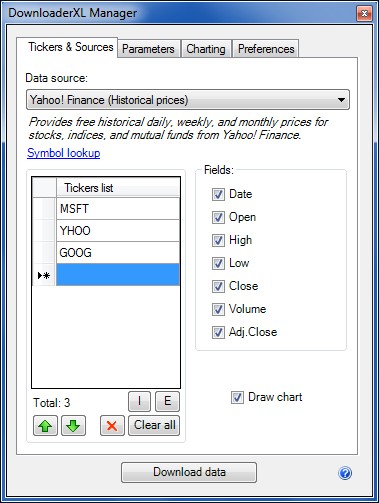
Task: Click the Download data button
Action: tap(189, 472)
